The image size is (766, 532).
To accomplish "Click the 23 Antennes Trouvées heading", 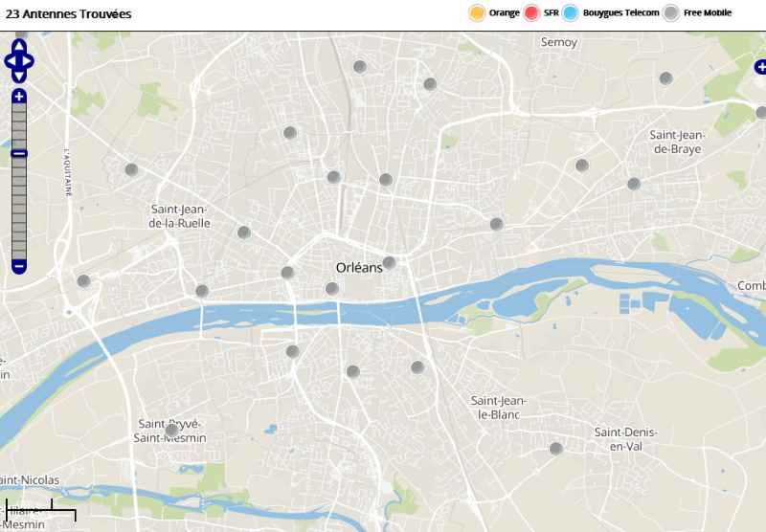I will (x=69, y=14).
